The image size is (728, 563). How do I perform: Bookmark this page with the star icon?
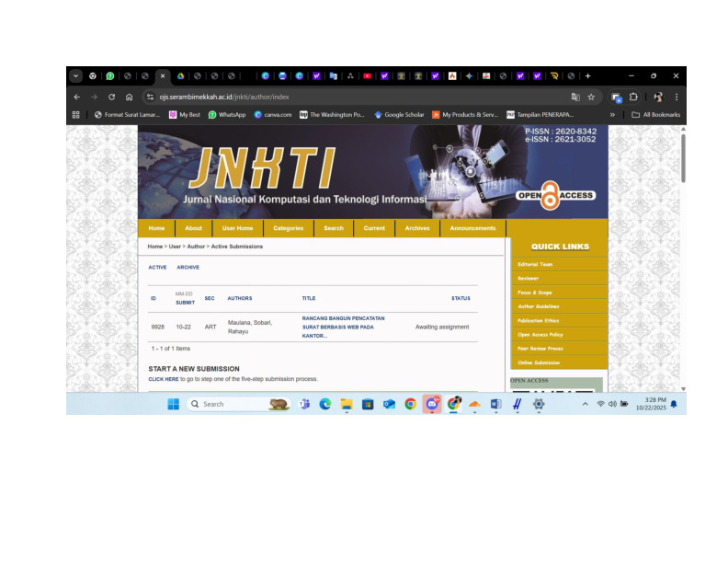pos(591,98)
